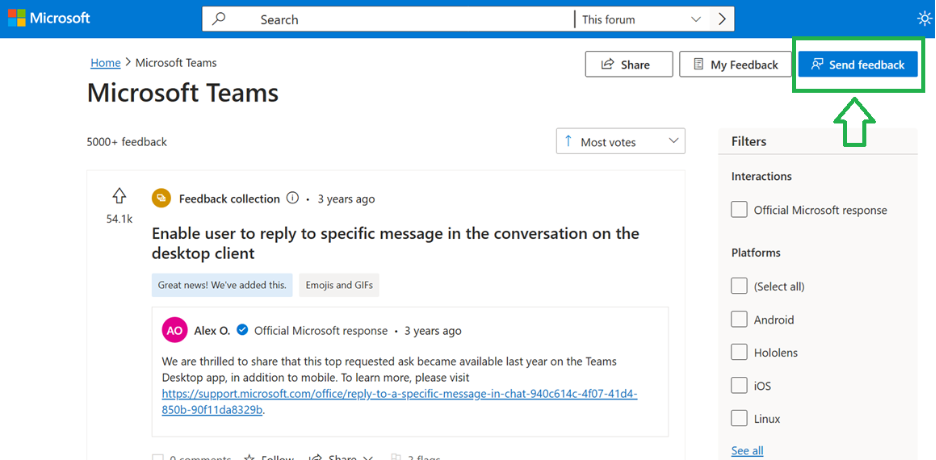Go to the Home breadcrumb link
Screen dimensions: 936x460
(x=105, y=63)
